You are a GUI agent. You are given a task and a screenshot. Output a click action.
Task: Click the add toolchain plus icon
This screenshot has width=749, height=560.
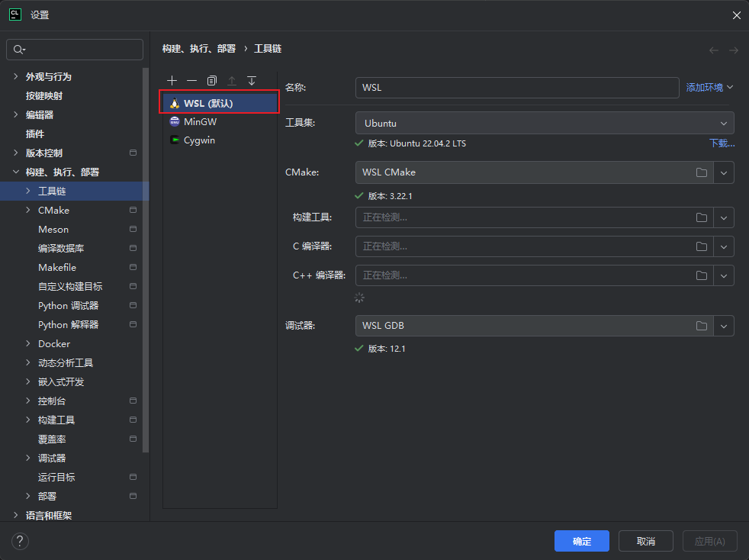(x=172, y=81)
